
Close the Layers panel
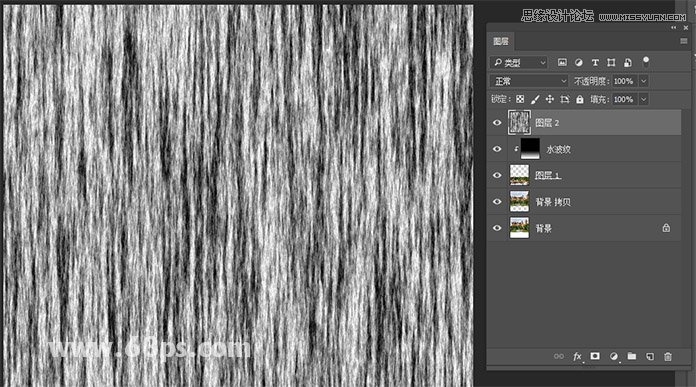(x=686, y=28)
